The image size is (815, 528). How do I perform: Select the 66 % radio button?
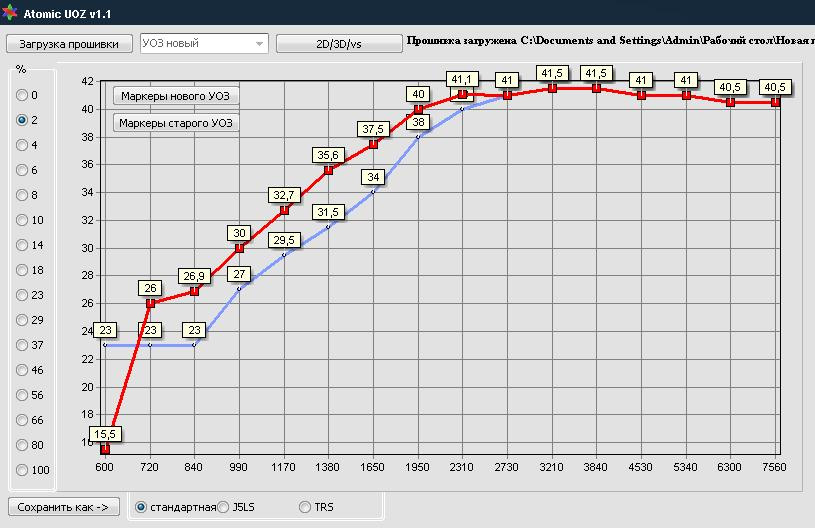[x=22, y=420]
